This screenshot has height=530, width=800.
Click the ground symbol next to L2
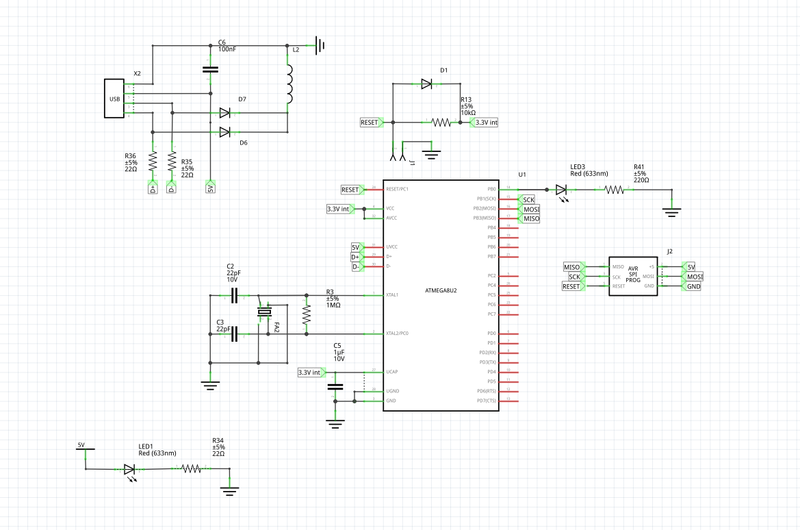click(321, 45)
